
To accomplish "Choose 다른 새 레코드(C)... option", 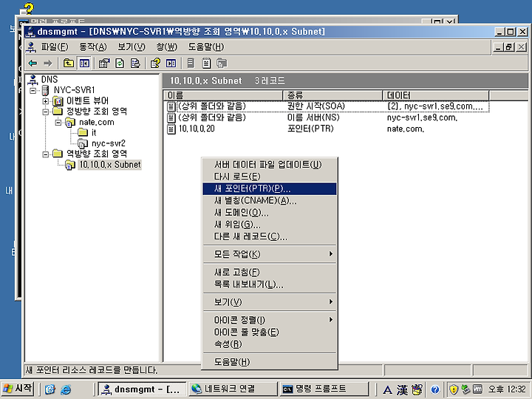I will 270,236.
